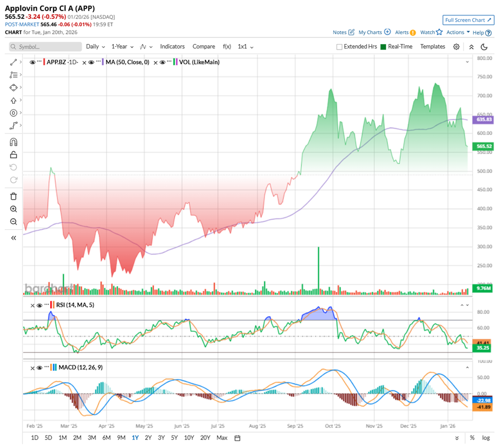
Task: Open the 1x1 grid layout dropdown
Action: click(x=246, y=46)
